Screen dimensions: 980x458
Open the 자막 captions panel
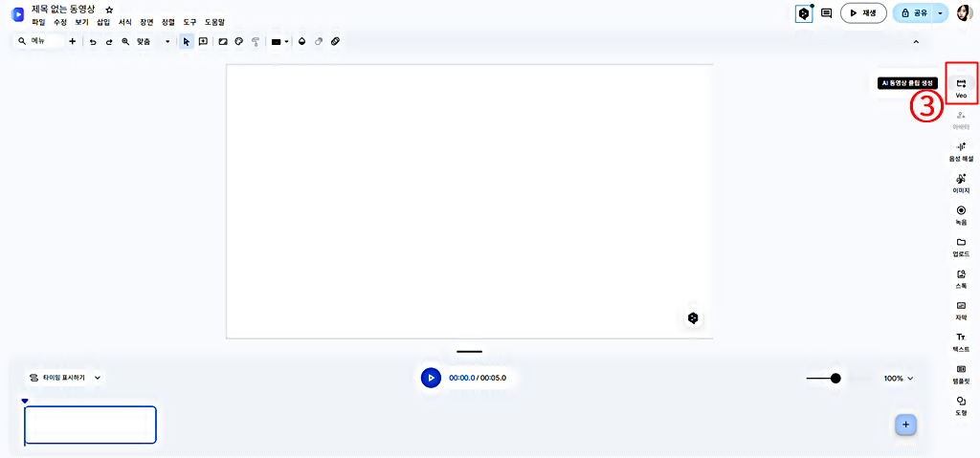(x=961, y=311)
